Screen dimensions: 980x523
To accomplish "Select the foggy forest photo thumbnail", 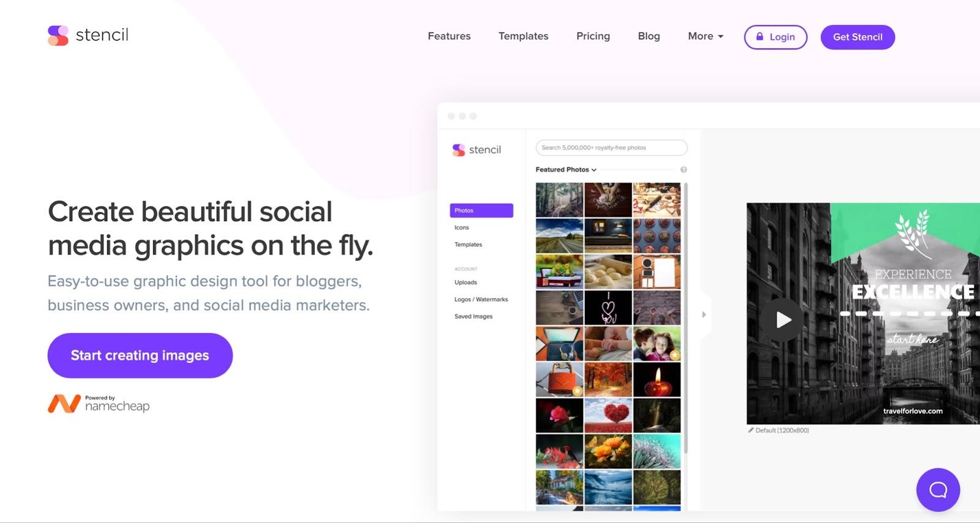I will 559,200.
